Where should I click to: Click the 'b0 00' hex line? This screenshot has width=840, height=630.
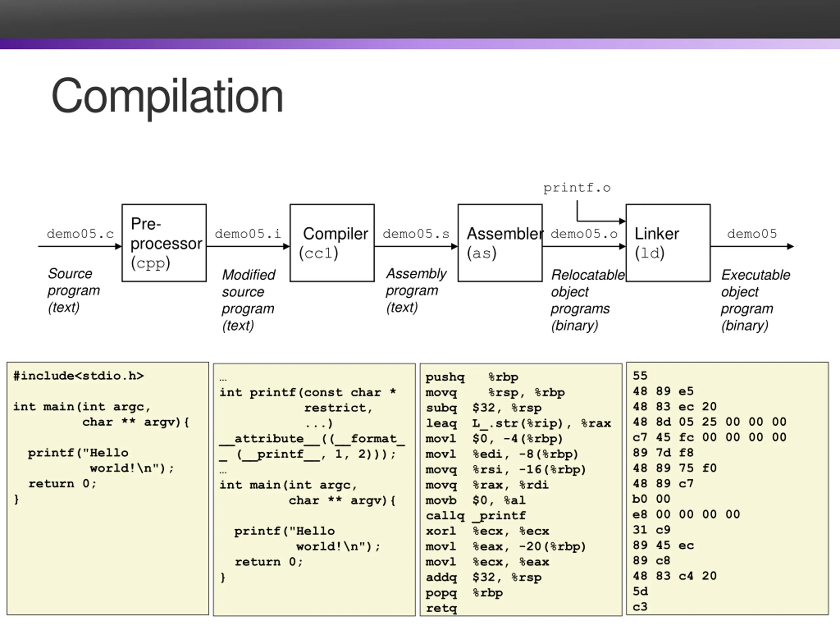tap(651, 499)
